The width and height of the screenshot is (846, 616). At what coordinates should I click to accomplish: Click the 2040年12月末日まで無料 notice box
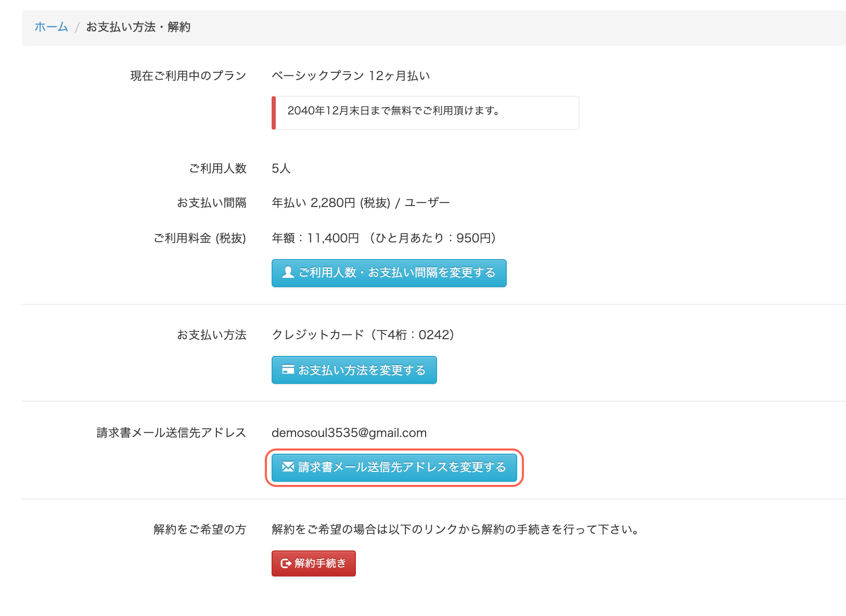pos(425,113)
